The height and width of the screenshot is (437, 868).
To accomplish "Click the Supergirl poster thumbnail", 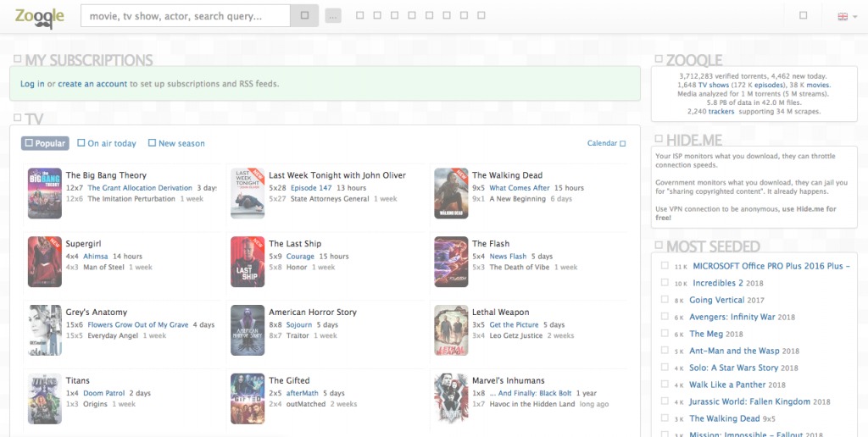I will click(x=45, y=262).
